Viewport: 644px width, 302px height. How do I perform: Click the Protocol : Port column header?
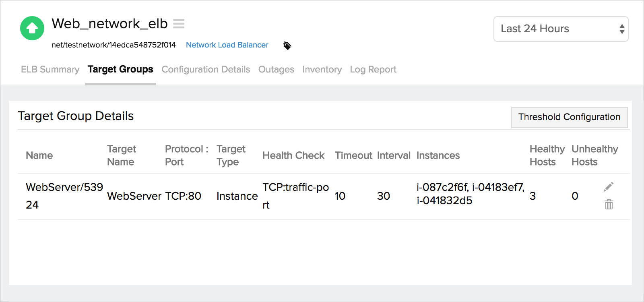187,155
